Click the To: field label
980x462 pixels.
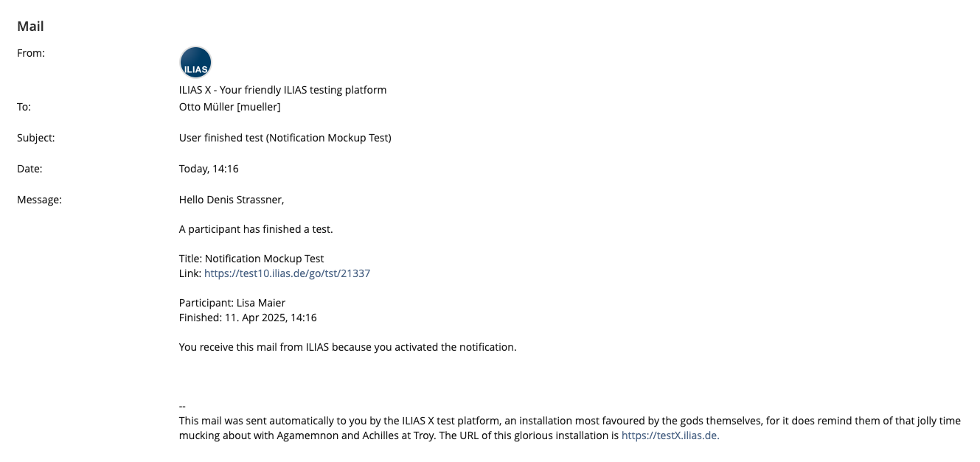(x=24, y=107)
